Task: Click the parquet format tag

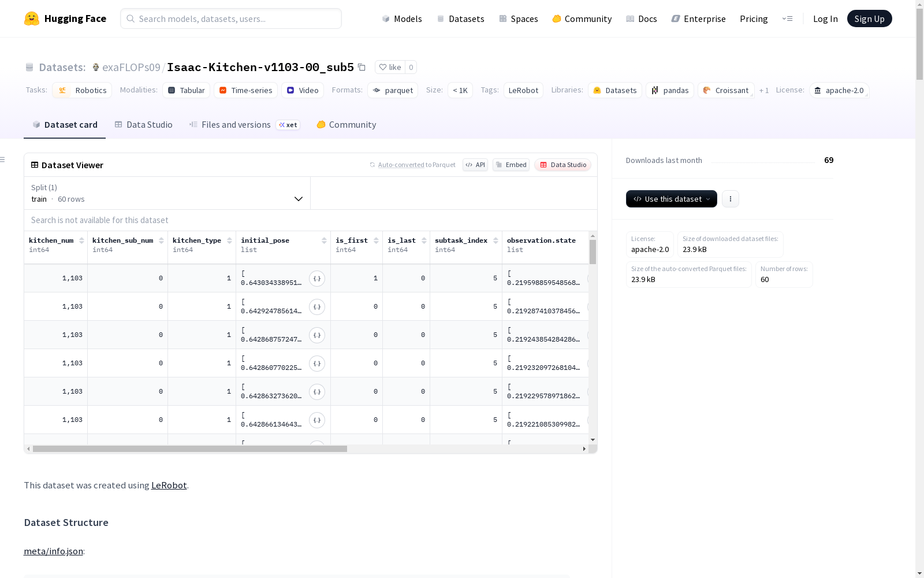Action: (393, 90)
